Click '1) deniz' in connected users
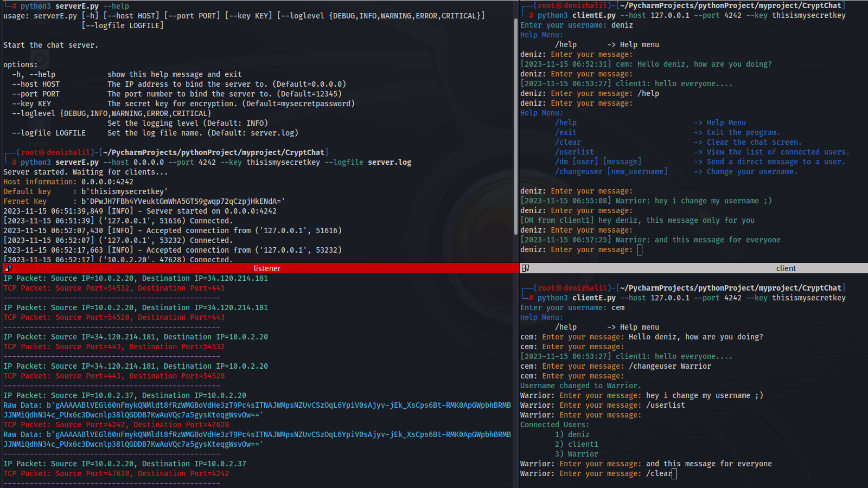 (572, 435)
